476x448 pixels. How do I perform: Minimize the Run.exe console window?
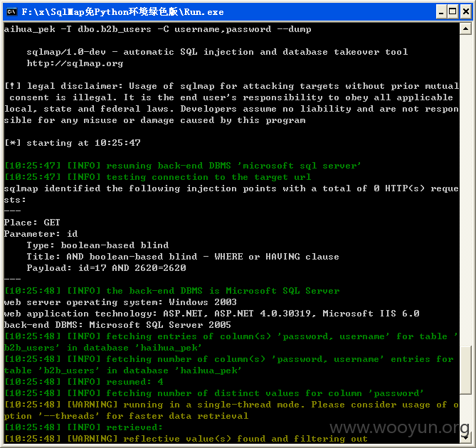coord(441,12)
